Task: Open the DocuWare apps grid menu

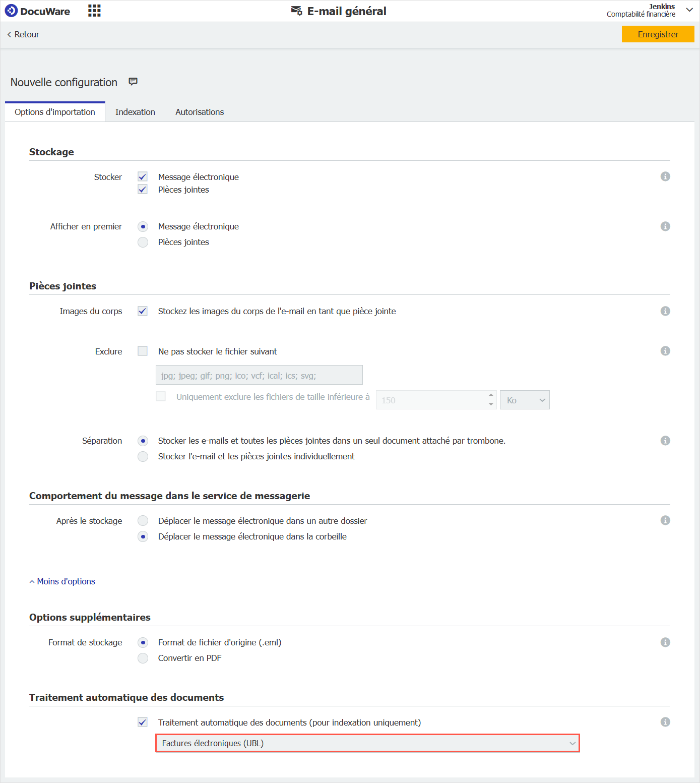Action: [x=94, y=11]
